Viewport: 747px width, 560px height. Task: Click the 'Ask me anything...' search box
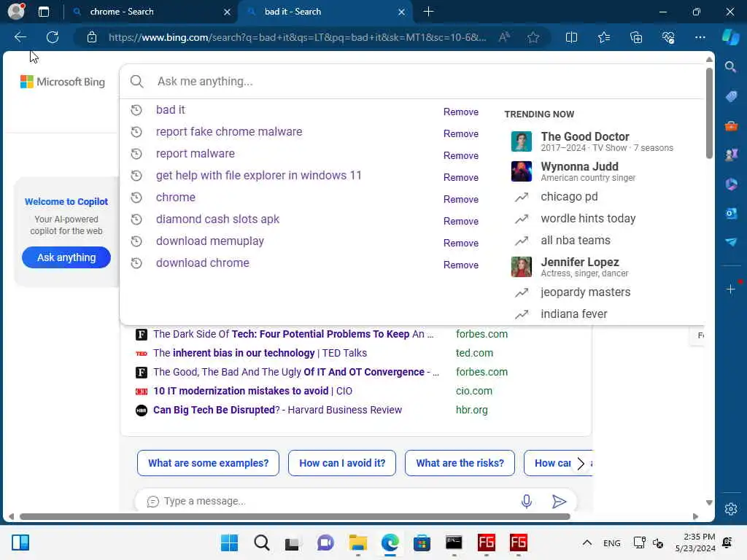(411, 82)
